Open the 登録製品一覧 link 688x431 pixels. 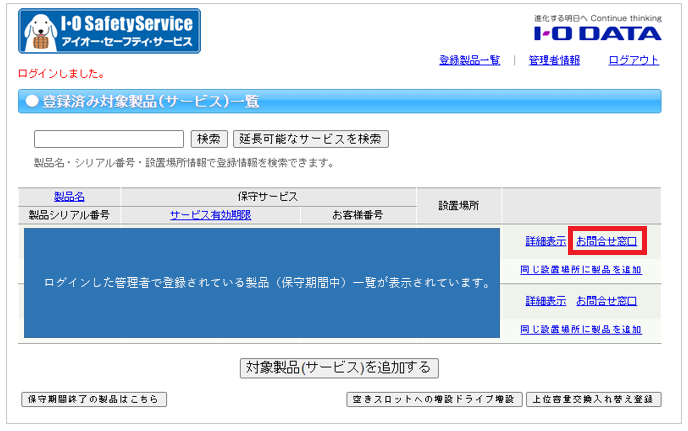[x=469, y=60]
